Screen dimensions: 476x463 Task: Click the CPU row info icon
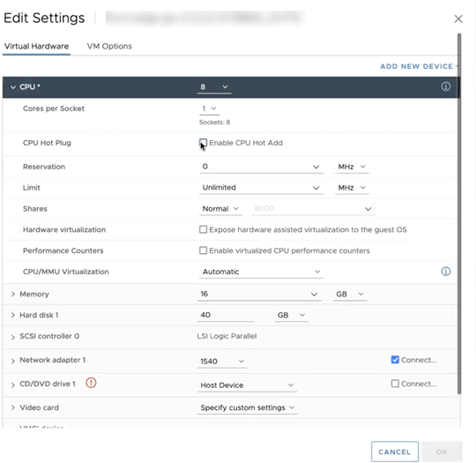click(445, 86)
